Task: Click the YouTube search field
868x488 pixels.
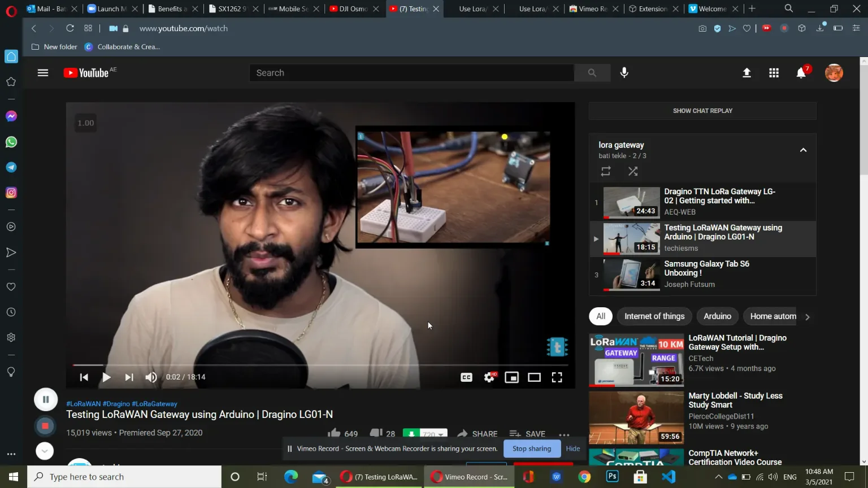Action: tap(411, 73)
